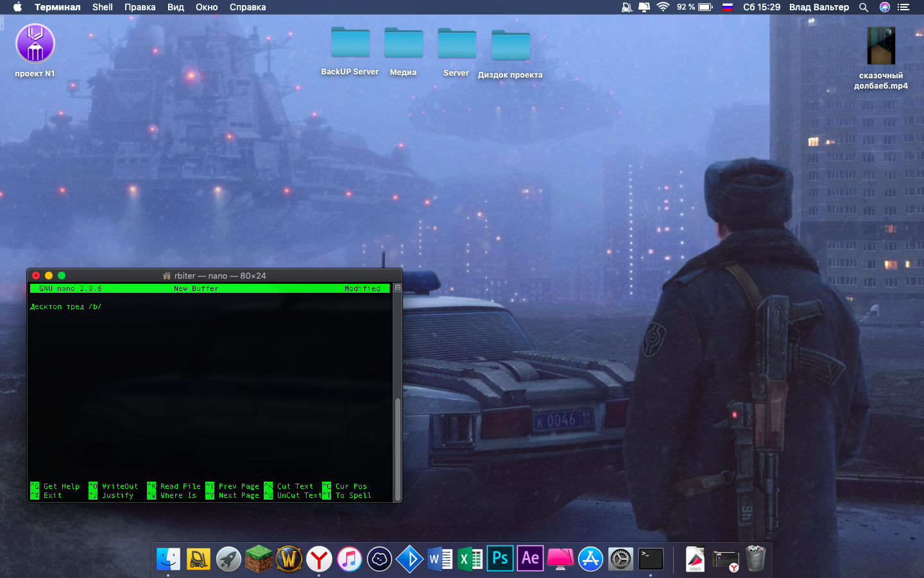Open the cloud-face app icon in Dock

379,559
